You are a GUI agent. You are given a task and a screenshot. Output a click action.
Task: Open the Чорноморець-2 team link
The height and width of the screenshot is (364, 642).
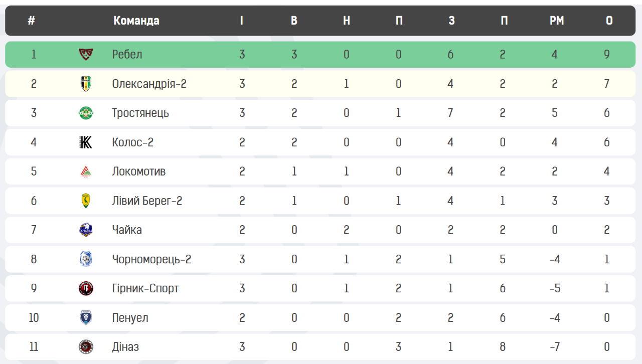tap(151, 259)
